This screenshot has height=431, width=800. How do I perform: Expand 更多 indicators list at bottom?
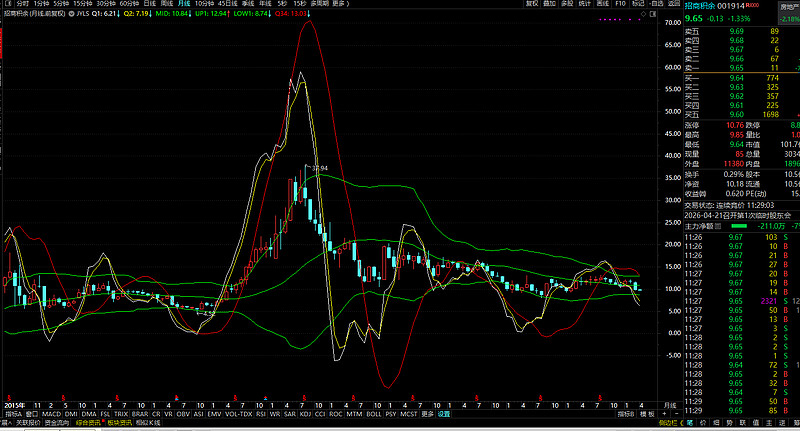[427, 413]
